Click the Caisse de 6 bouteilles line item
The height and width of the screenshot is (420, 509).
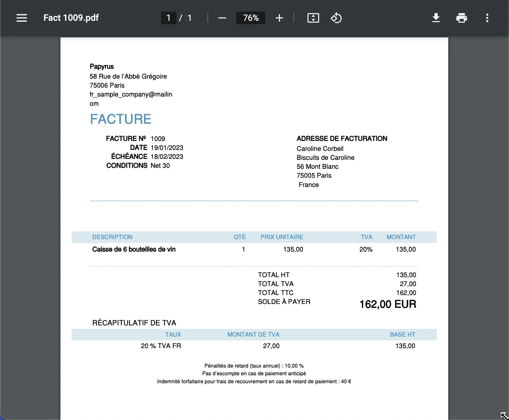click(x=134, y=249)
